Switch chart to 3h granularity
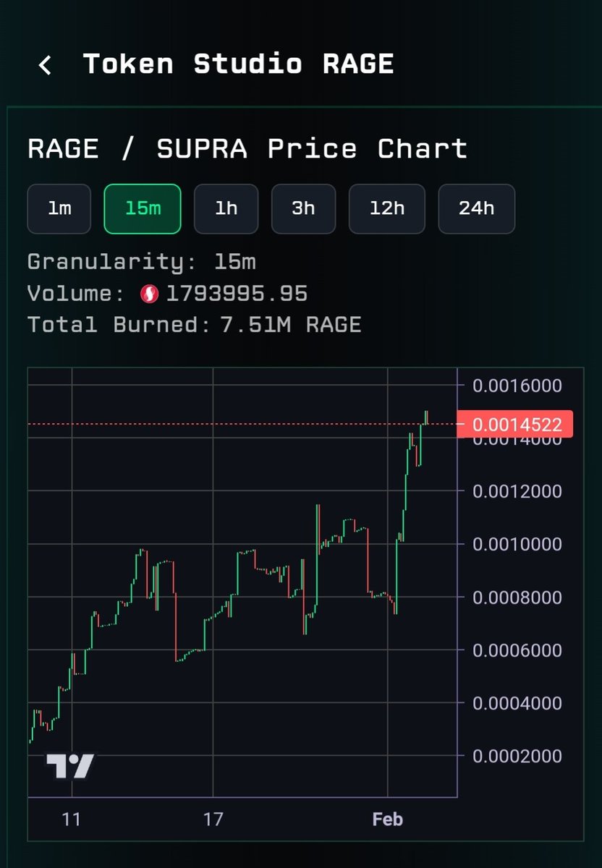 click(x=303, y=209)
